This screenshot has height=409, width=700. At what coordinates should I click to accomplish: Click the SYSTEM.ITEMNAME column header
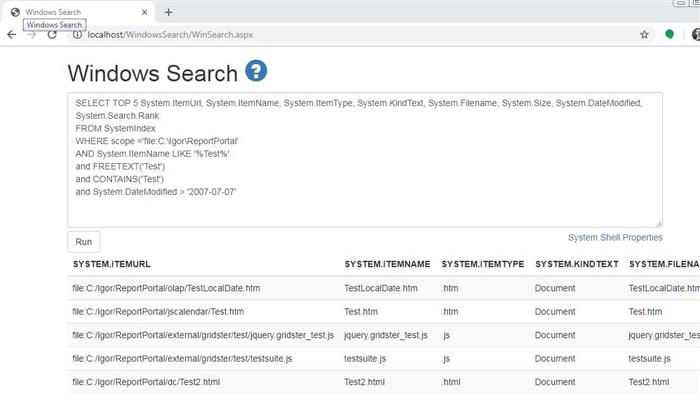click(x=387, y=264)
